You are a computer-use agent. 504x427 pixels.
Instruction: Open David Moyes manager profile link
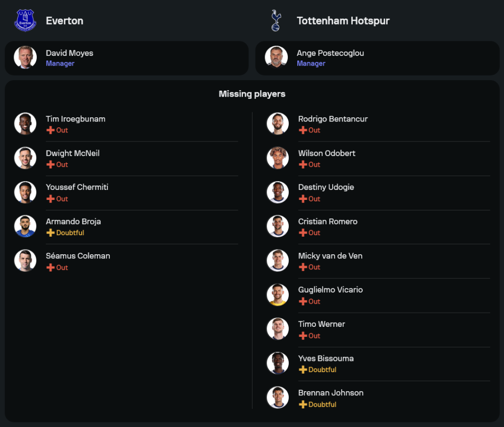pos(70,53)
